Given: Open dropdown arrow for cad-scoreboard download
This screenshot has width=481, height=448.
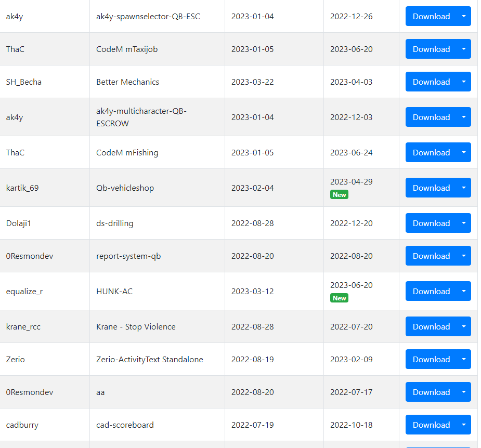Looking at the screenshot, I should [464, 425].
